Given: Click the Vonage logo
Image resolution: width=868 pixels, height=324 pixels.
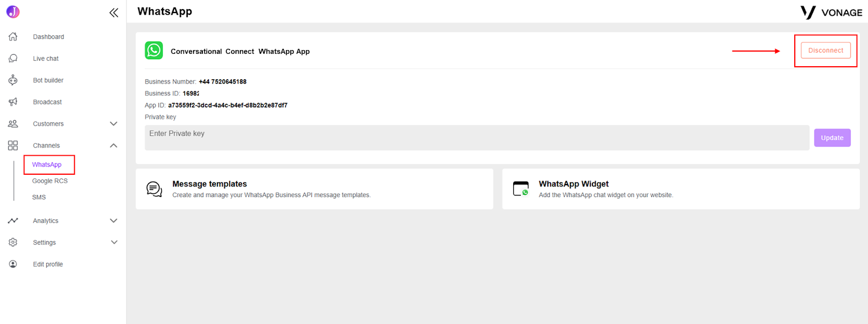Looking at the screenshot, I should (831, 12).
